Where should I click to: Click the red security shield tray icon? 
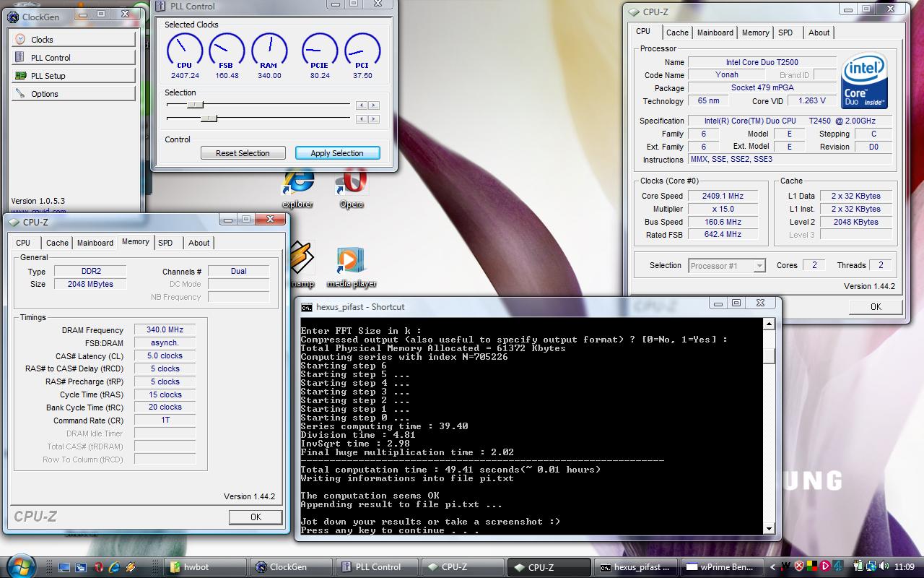(799, 566)
